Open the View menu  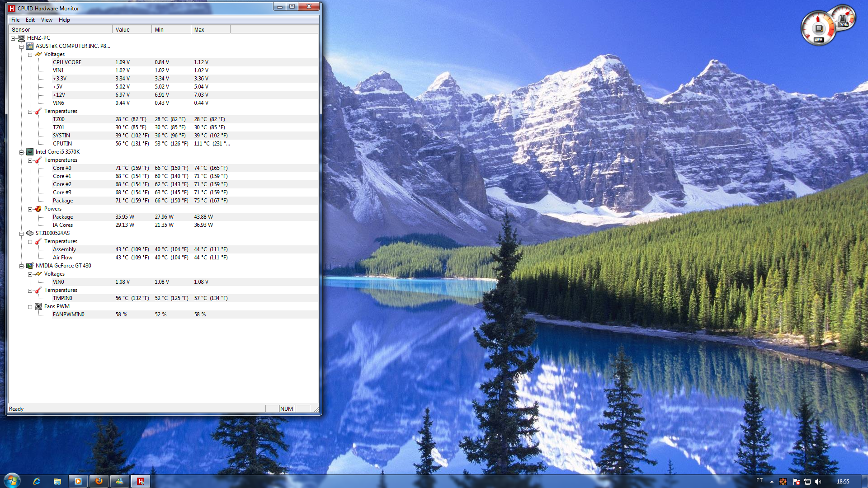pos(47,20)
